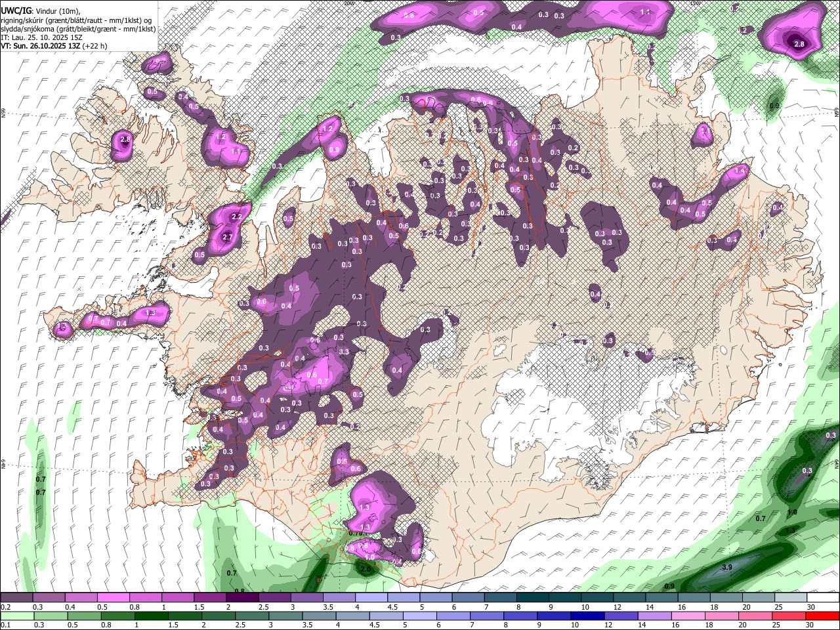Select the 'slydda/snjókoma' description line
Screen dimensions: 840x630
point(78,29)
